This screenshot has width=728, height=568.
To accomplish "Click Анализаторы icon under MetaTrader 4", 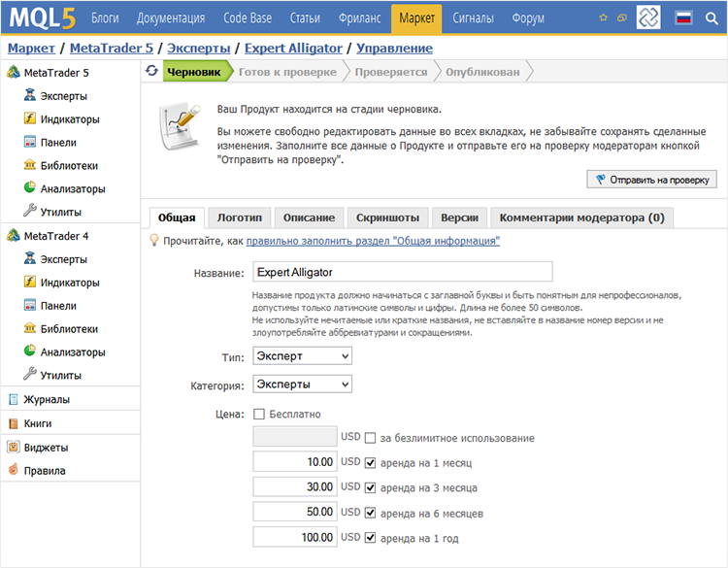I will click(30, 351).
